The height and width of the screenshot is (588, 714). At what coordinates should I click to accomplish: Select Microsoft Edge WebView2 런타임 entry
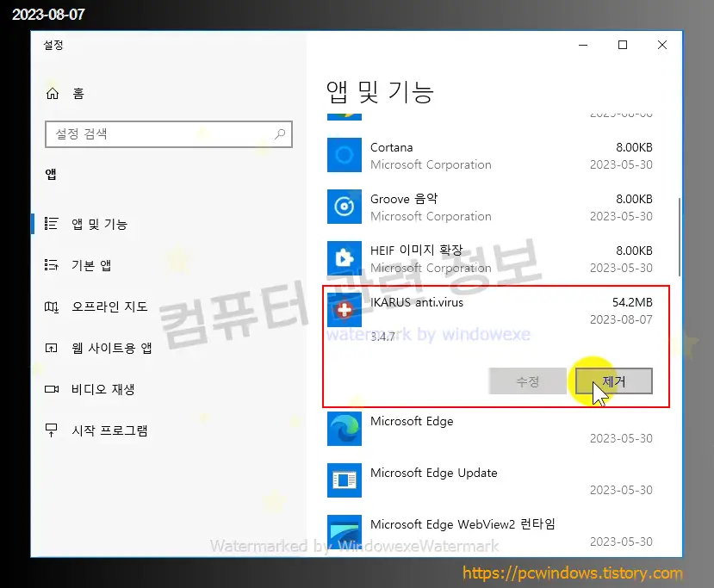click(x=489, y=533)
